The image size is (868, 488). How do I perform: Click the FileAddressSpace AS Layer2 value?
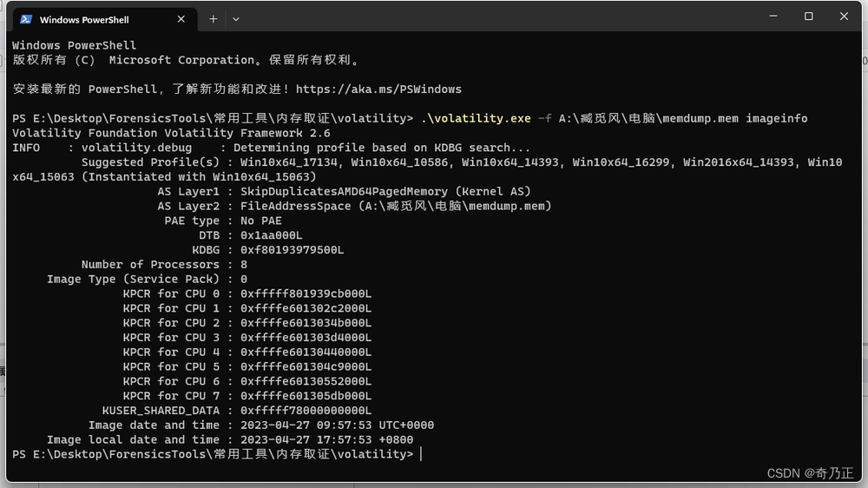coord(396,206)
